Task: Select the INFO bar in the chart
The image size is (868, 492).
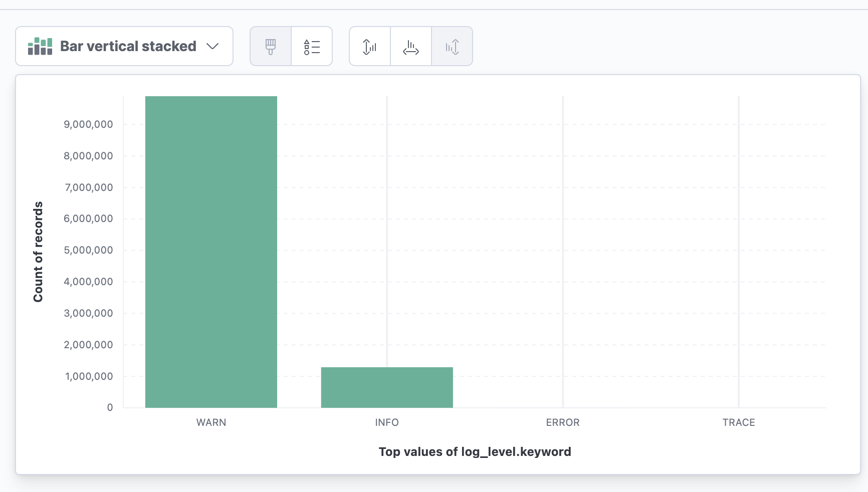Action: pyautogui.click(x=387, y=387)
